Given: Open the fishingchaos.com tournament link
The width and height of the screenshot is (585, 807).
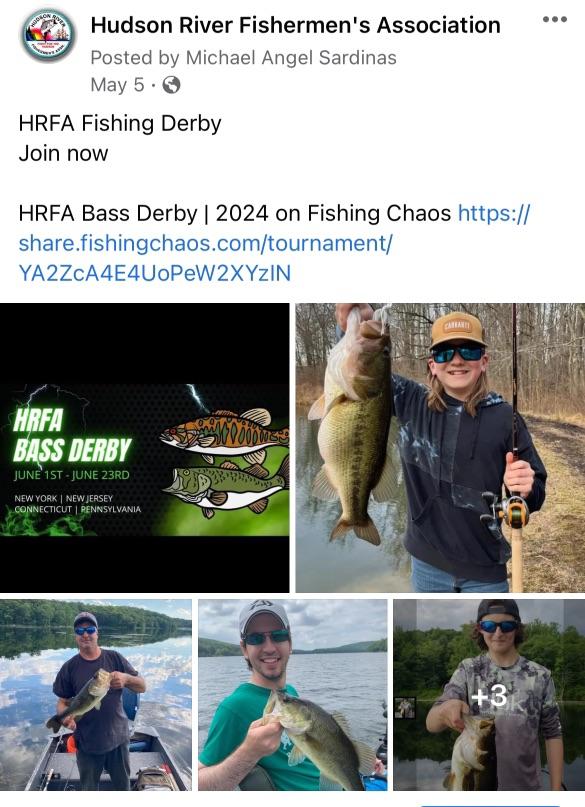Looking at the screenshot, I should 274,243.
